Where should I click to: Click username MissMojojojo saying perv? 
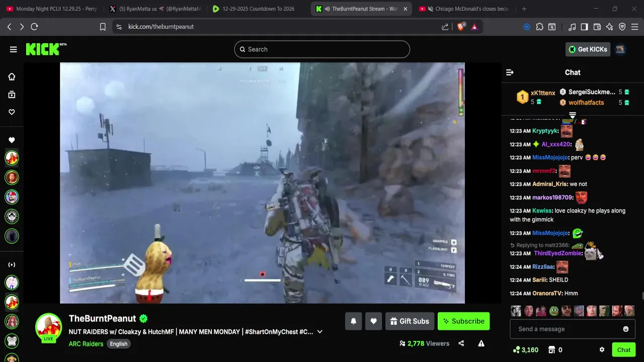(x=550, y=157)
